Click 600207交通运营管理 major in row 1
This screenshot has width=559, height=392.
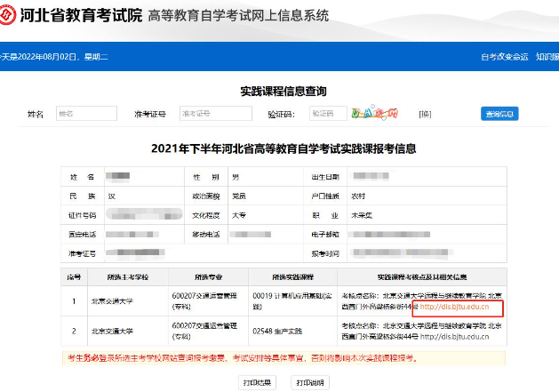point(204,301)
